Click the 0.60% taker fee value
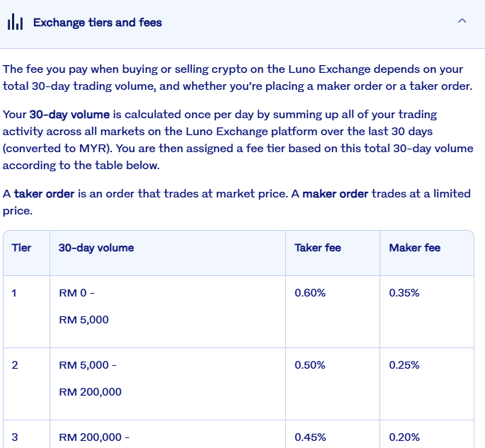 (x=309, y=293)
